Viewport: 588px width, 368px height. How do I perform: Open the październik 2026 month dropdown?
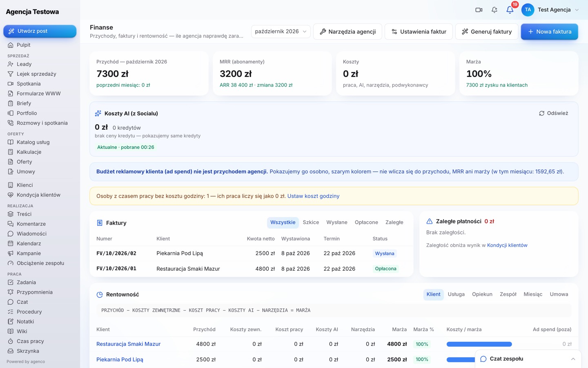281,31
